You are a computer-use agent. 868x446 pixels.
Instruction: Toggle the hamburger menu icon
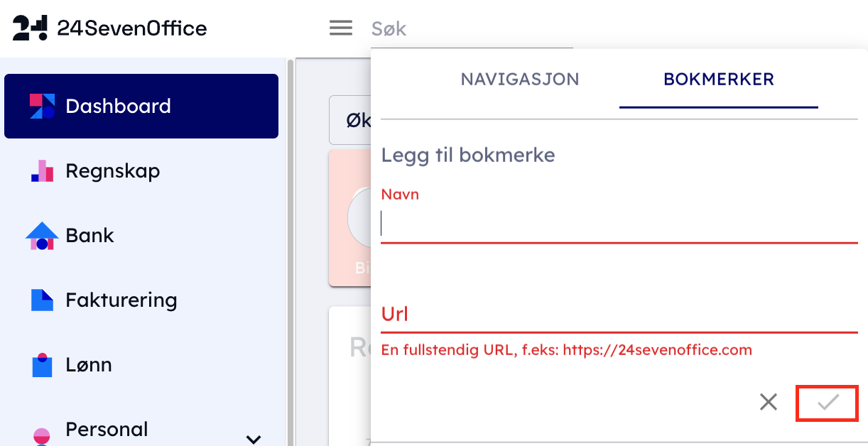coord(341,28)
